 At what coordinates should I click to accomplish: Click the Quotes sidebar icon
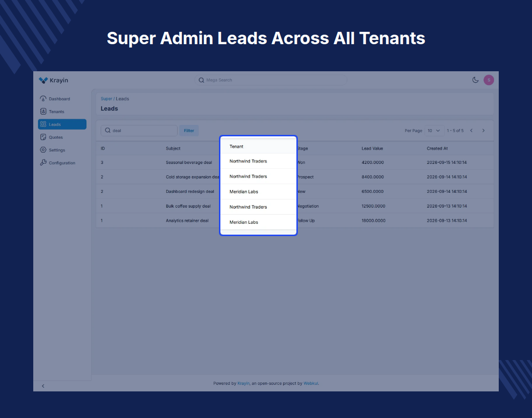coord(43,137)
